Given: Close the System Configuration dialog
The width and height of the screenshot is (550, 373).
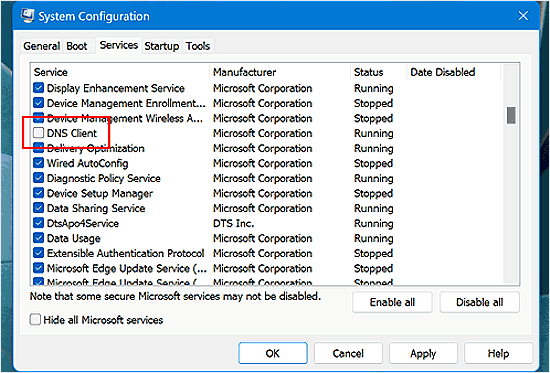Looking at the screenshot, I should (x=523, y=16).
